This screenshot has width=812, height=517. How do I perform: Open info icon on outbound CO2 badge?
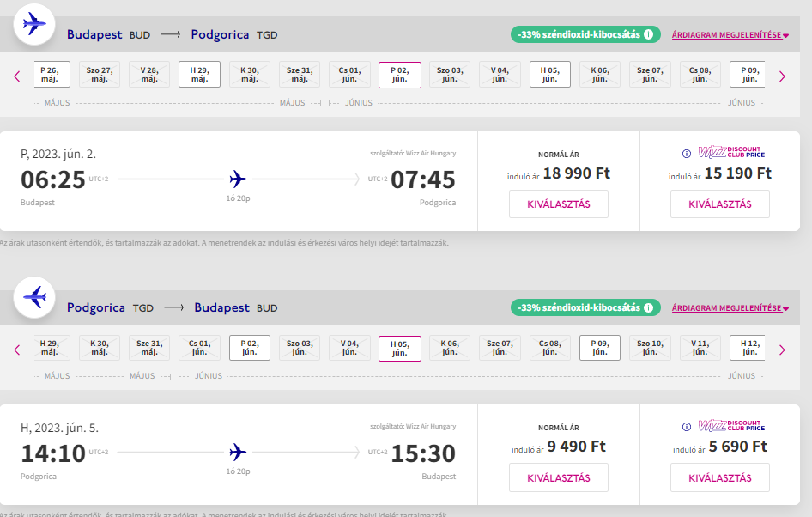(x=648, y=34)
